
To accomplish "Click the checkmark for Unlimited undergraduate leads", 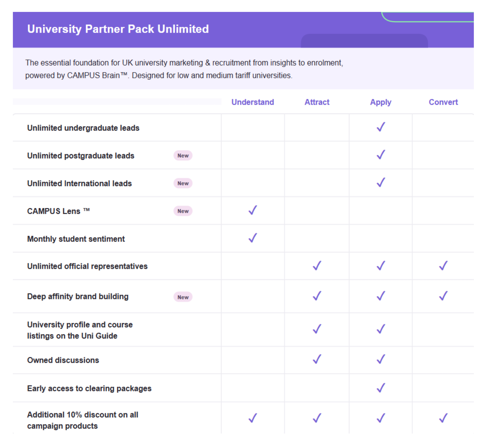I will coord(381,127).
